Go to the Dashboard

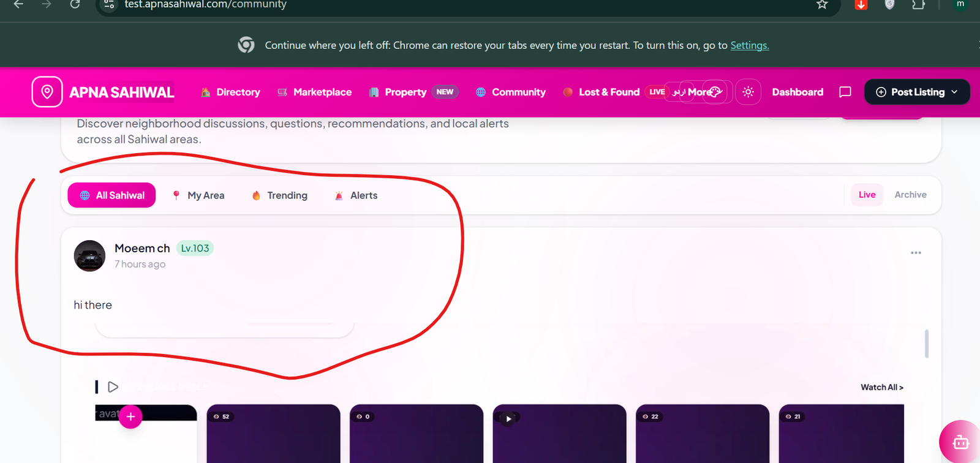click(797, 92)
